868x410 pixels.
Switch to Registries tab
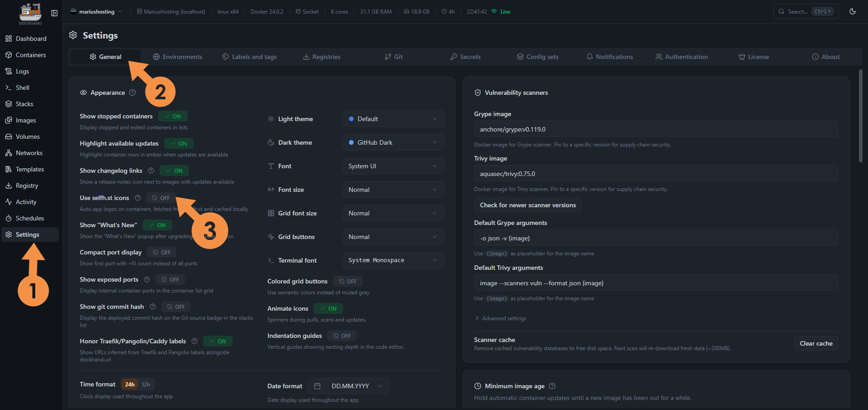(x=322, y=57)
